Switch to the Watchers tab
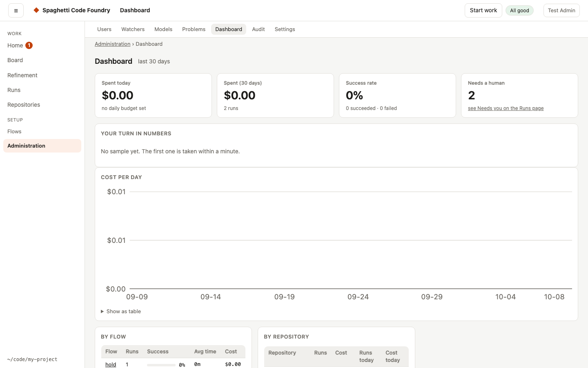588x368 pixels. (133, 29)
